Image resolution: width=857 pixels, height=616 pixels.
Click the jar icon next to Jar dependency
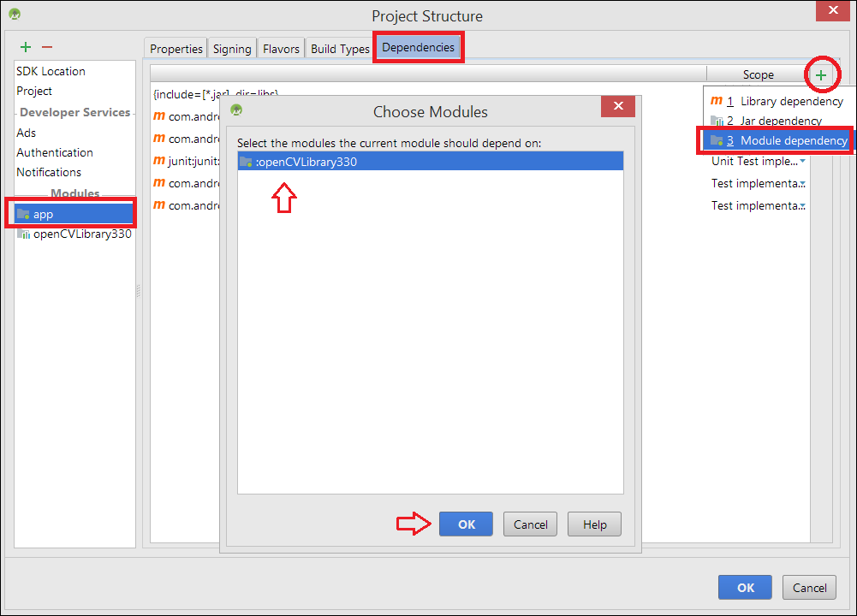point(717,121)
